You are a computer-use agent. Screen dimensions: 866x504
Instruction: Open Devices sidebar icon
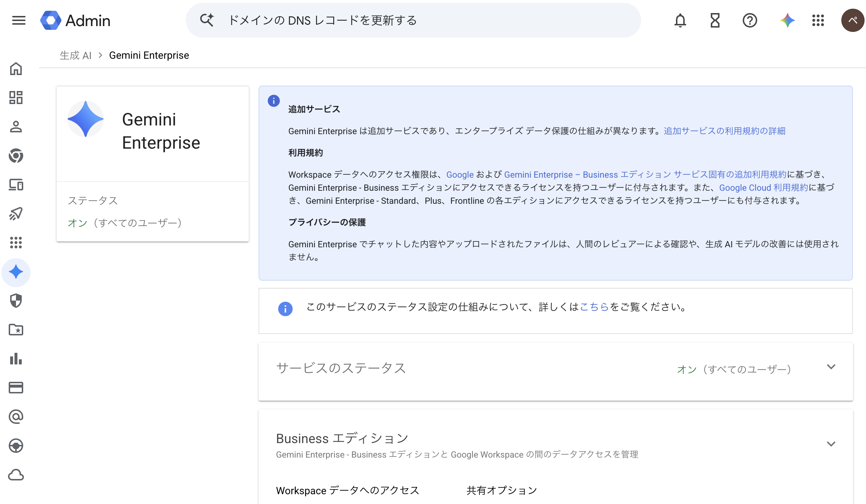click(16, 185)
